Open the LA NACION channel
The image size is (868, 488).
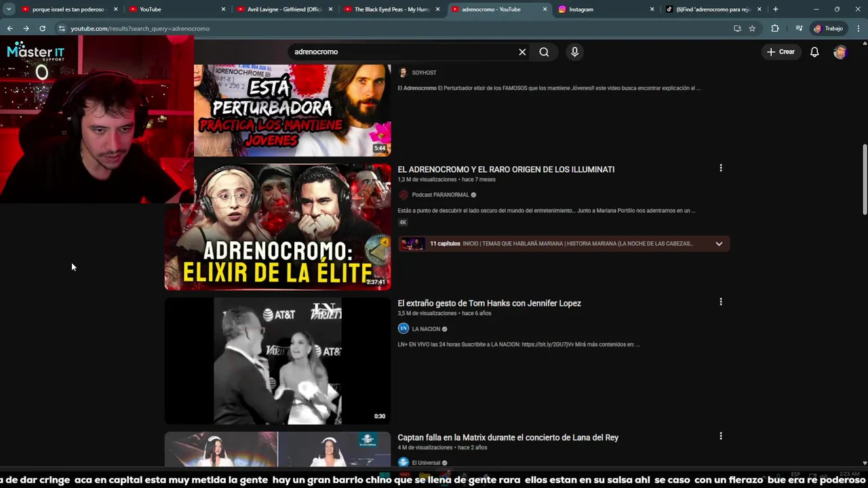click(426, 329)
